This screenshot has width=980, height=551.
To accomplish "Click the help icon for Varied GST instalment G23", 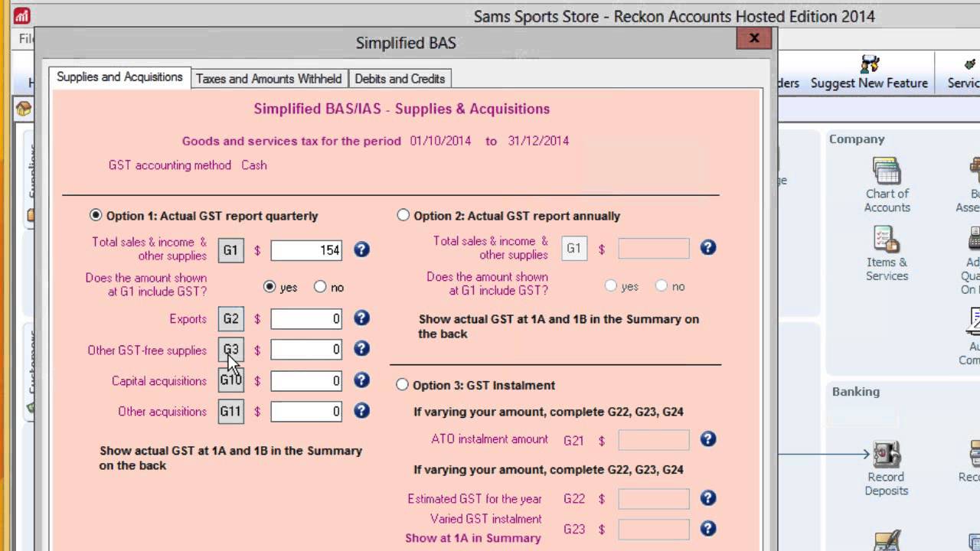I will [708, 529].
